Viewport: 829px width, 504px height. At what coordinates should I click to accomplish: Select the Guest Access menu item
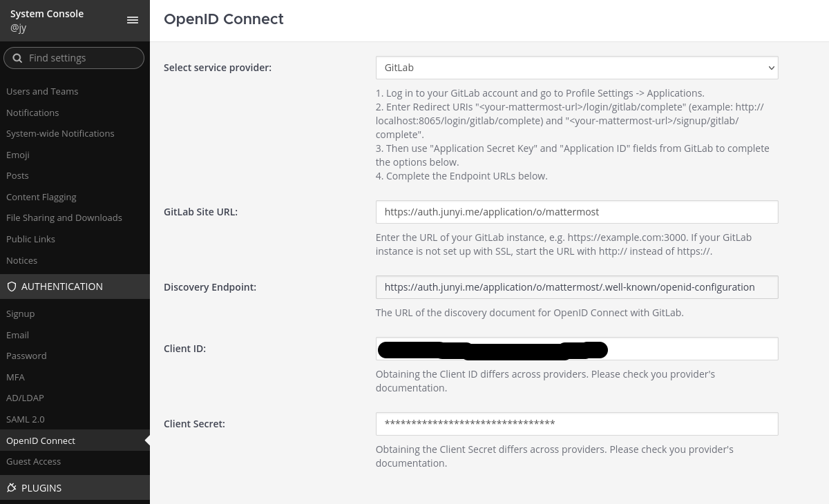[x=33, y=461]
